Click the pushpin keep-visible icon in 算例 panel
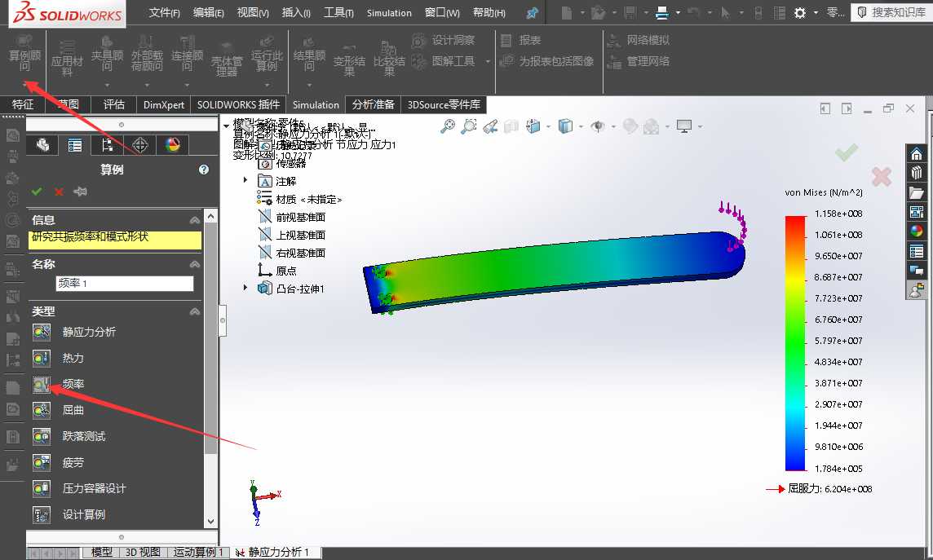 [80, 192]
